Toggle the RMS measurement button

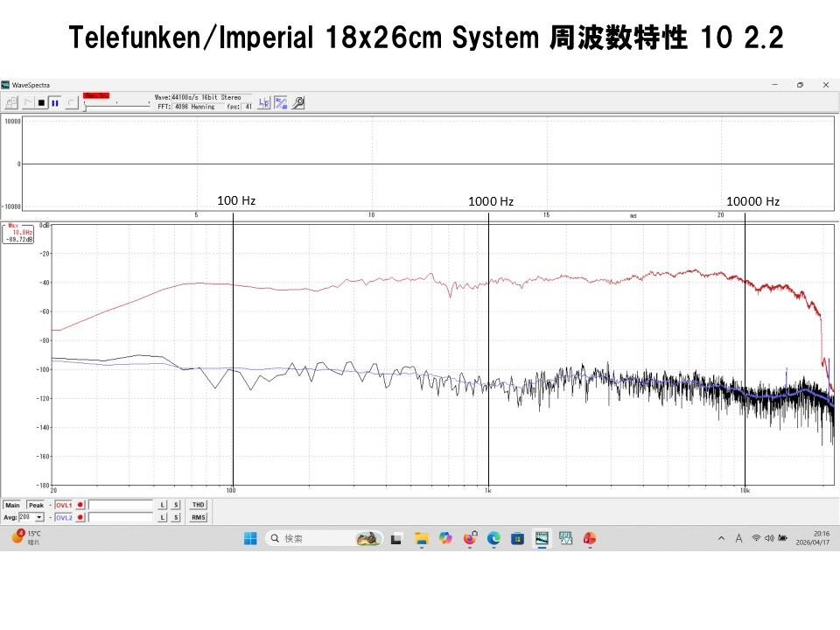[x=199, y=517]
